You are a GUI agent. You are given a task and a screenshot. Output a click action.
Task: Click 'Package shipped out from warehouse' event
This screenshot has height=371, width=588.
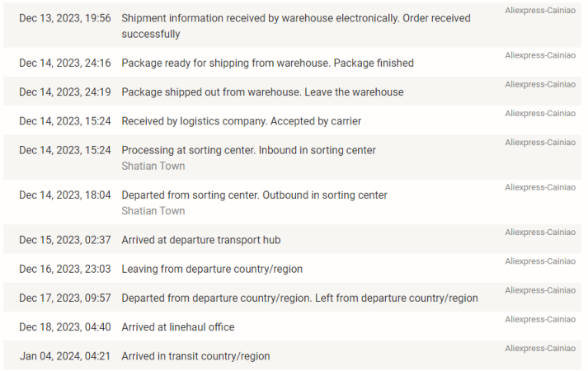(262, 92)
